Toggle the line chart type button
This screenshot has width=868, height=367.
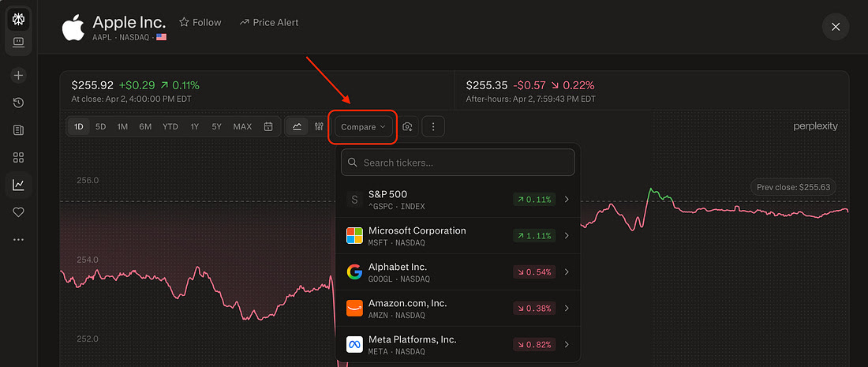click(297, 126)
